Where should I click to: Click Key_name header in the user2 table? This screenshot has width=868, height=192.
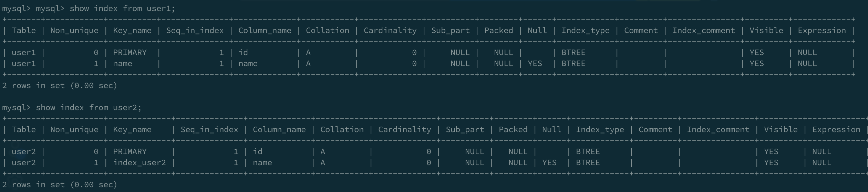coord(132,129)
